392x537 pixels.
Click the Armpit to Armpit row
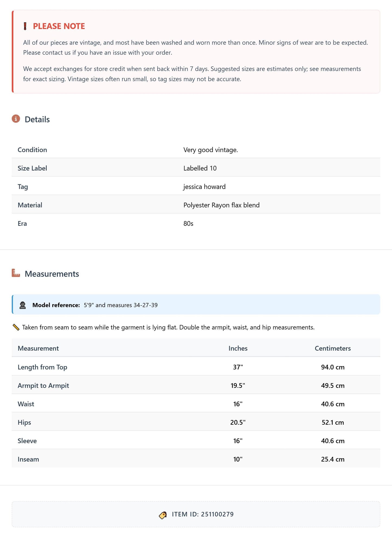196,385
